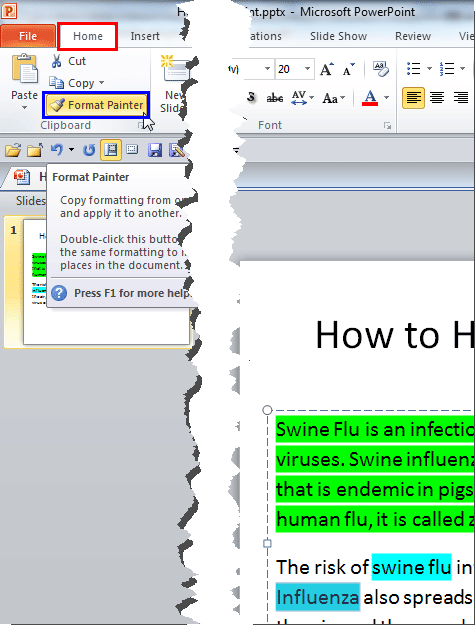The height and width of the screenshot is (625, 475).
Task: Click Clear All Formatting icon
Action: click(x=381, y=69)
